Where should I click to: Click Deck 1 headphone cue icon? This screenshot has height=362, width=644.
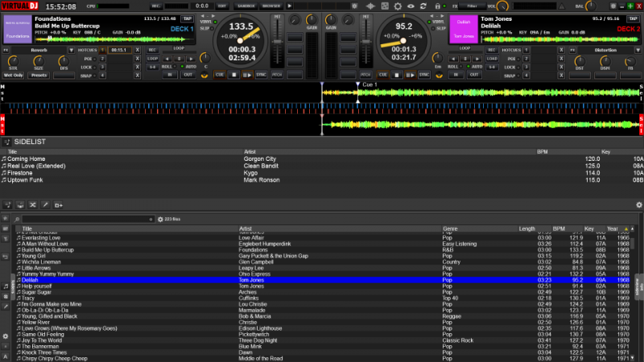coord(204,76)
